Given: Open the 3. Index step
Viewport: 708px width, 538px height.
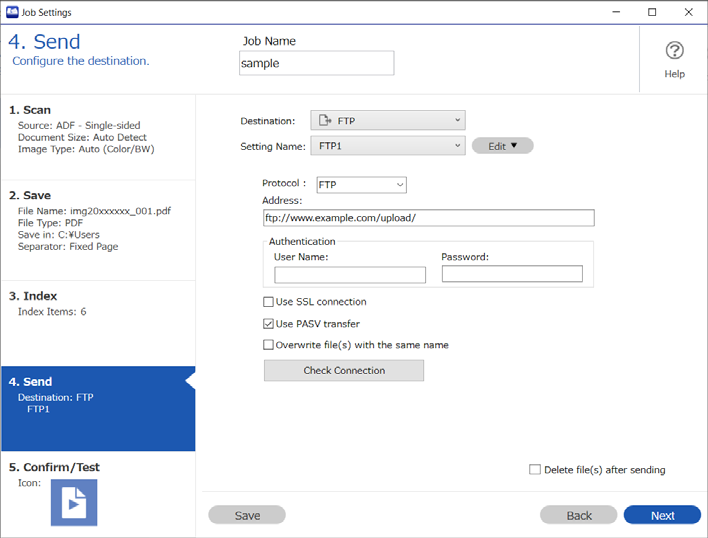Looking at the screenshot, I should [98, 323].
